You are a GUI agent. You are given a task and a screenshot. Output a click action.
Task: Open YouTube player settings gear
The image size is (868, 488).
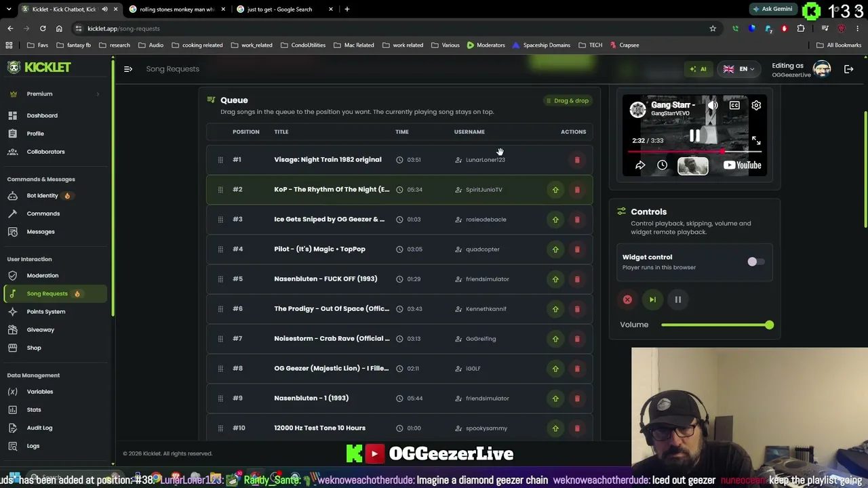click(756, 106)
